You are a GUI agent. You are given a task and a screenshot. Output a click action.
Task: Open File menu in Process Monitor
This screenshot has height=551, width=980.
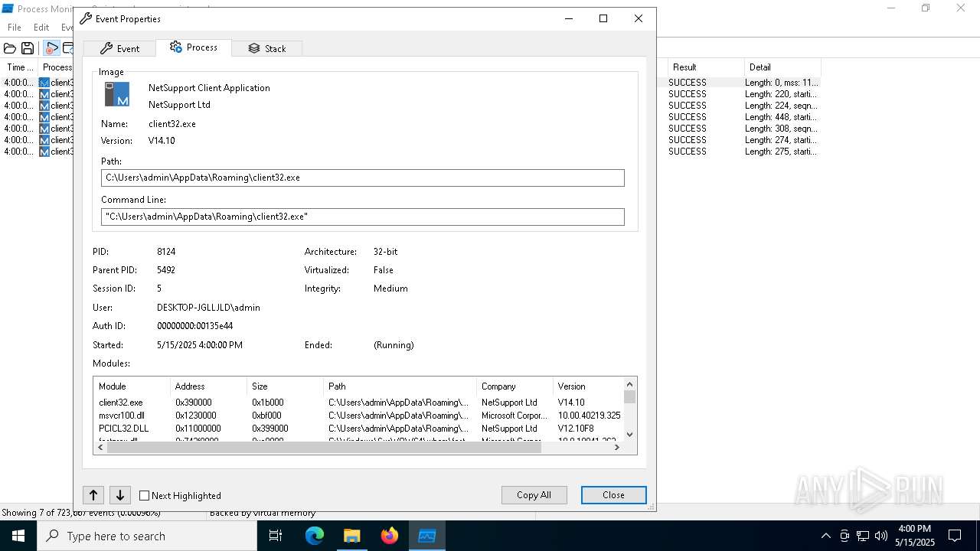pyautogui.click(x=15, y=28)
